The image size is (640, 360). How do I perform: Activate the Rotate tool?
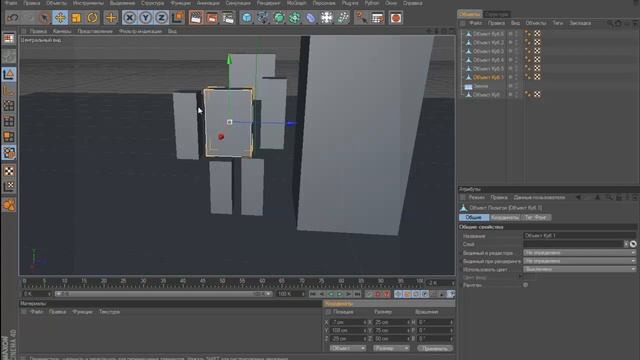pyautogui.click(x=93, y=18)
